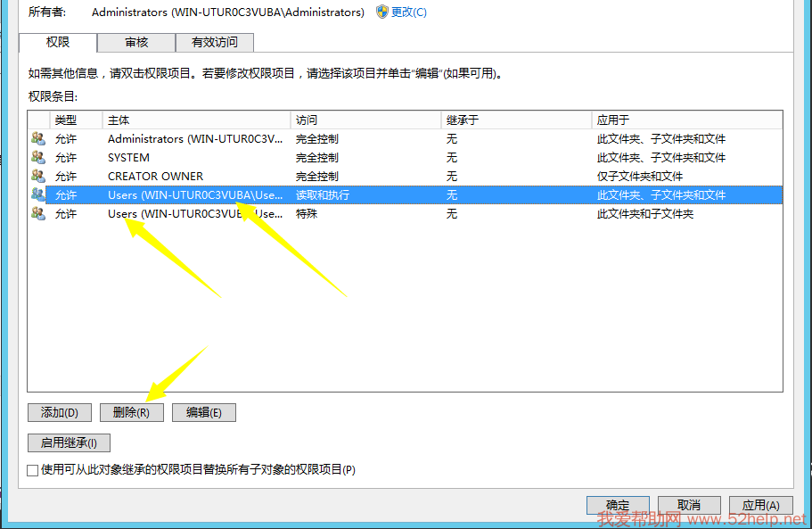This screenshot has height=529, width=812.
Task: Click the 取消 button
Action: click(x=689, y=506)
